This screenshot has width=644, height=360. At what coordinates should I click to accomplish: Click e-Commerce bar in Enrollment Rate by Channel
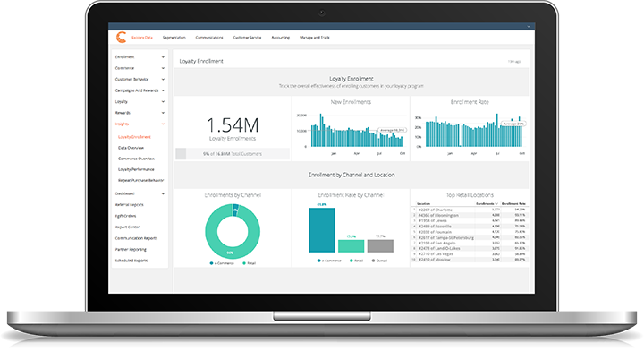(322, 230)
